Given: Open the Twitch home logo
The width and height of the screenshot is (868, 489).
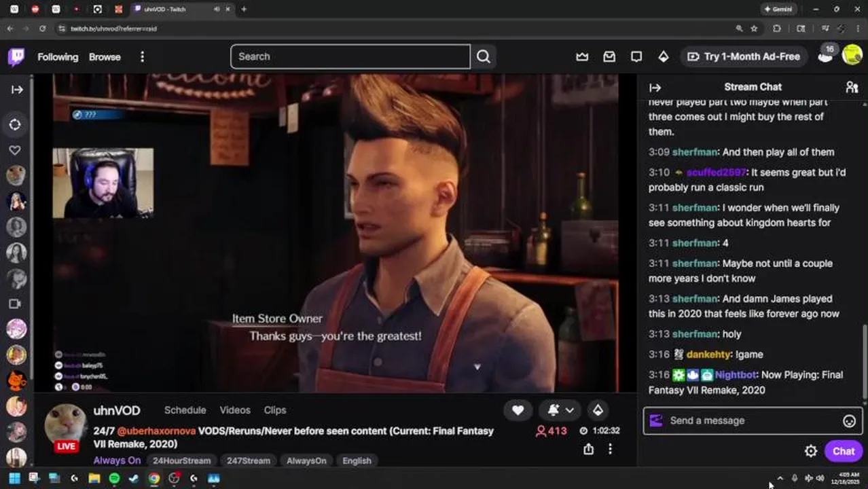Looking at the screenshot, I should click(x=16, y=57).
